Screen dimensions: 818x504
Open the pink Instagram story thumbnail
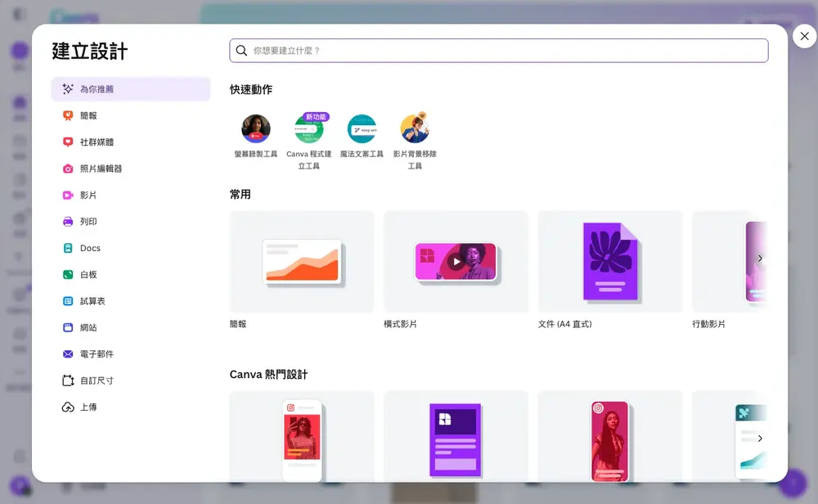610,437
